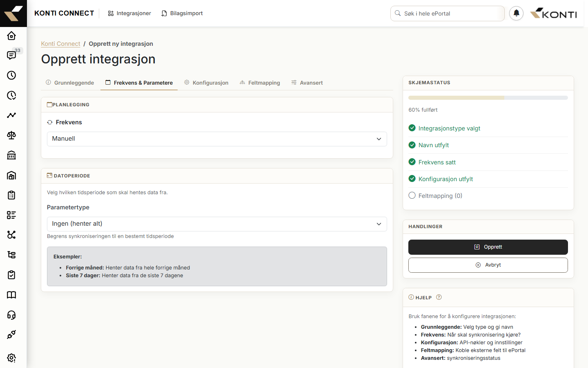Screen dimensions: 588x368
Task: Open the open book sidebar icon
Action: click(11, 295)
